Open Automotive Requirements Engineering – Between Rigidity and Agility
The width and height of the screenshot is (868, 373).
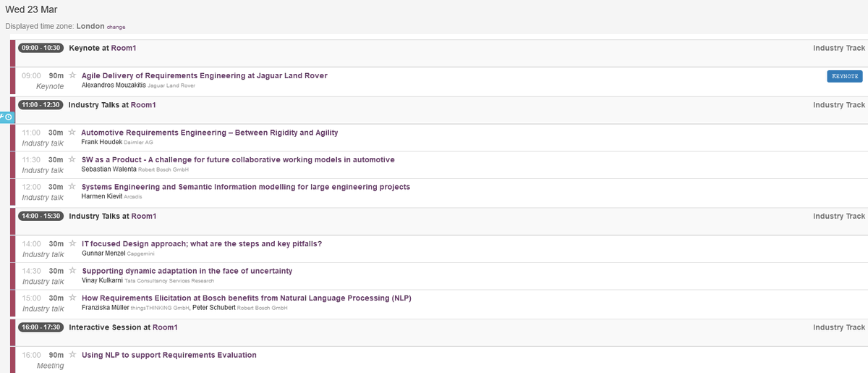click(210, 133)
